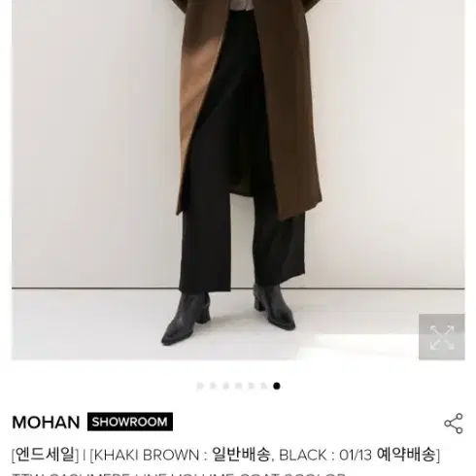This screenshot has height=476, width=476.
Task: Tap the active black seventh dot
Action: click(277, 386)
